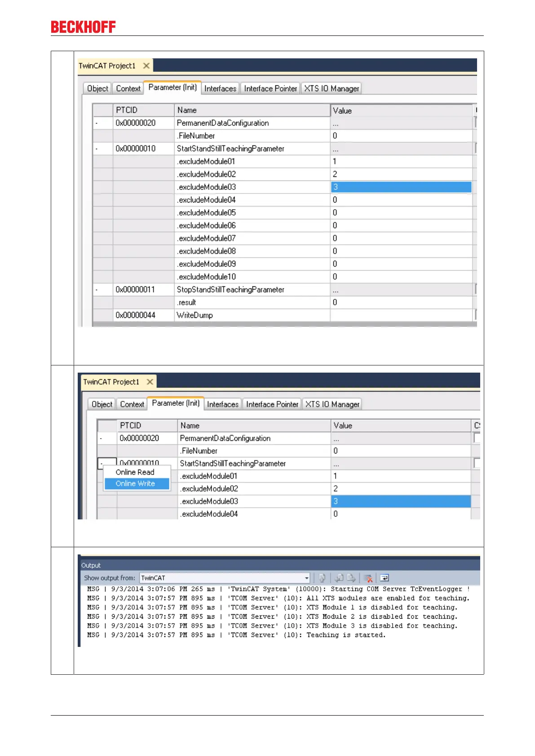Open Interfaces tab in middle window
The image size is (535, 756).
(x=223, y=404)
